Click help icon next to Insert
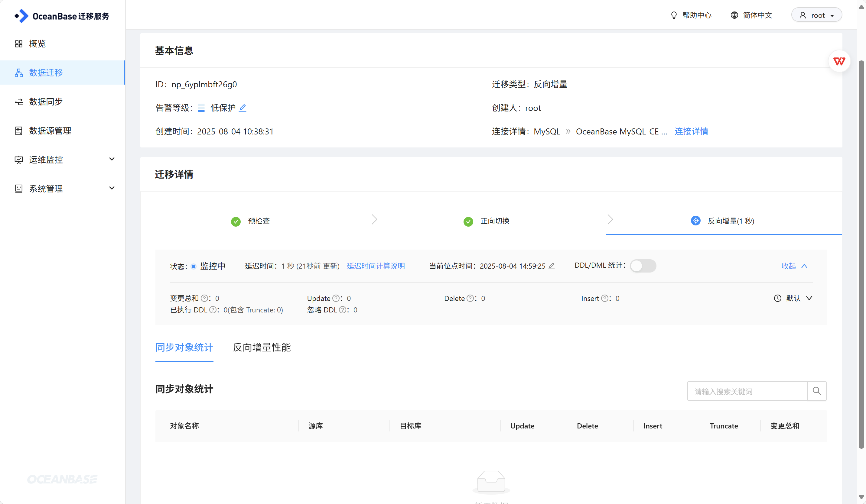The width and height of the screenshot is (866, 504). coord(604,298)
